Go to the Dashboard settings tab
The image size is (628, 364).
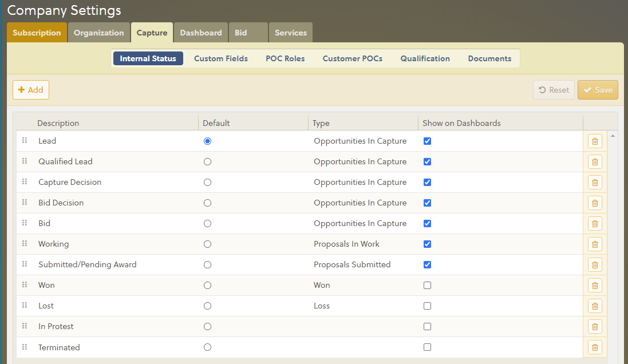(x=201, y=33)
